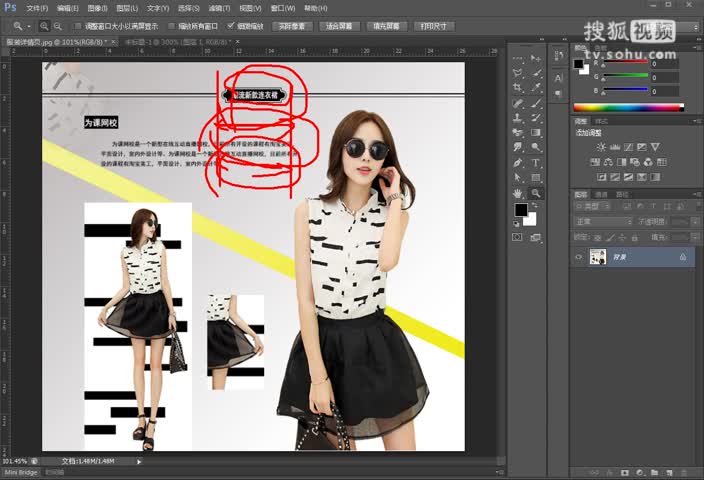Switch to the 路径 paths tab
This screenshot has height=480, width=704.
click(622, 194)
